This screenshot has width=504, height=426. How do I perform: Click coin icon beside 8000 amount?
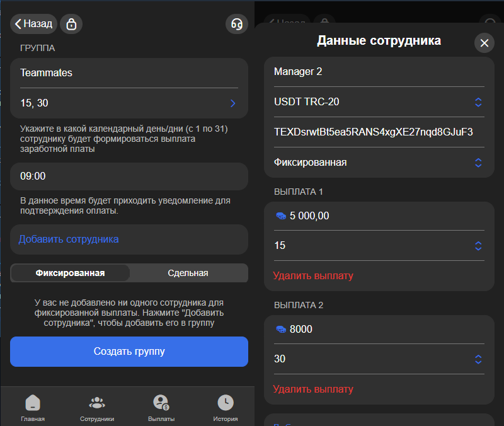(x=281, y=330)
